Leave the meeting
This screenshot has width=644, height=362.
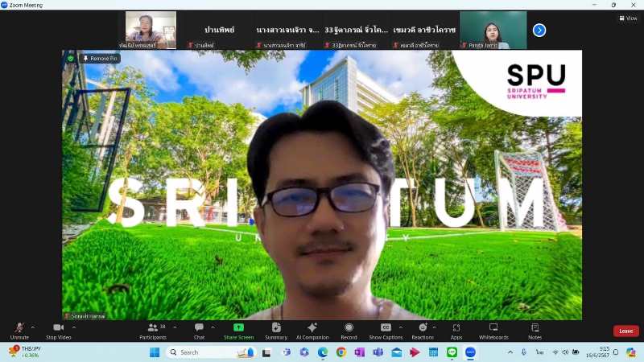626,331
